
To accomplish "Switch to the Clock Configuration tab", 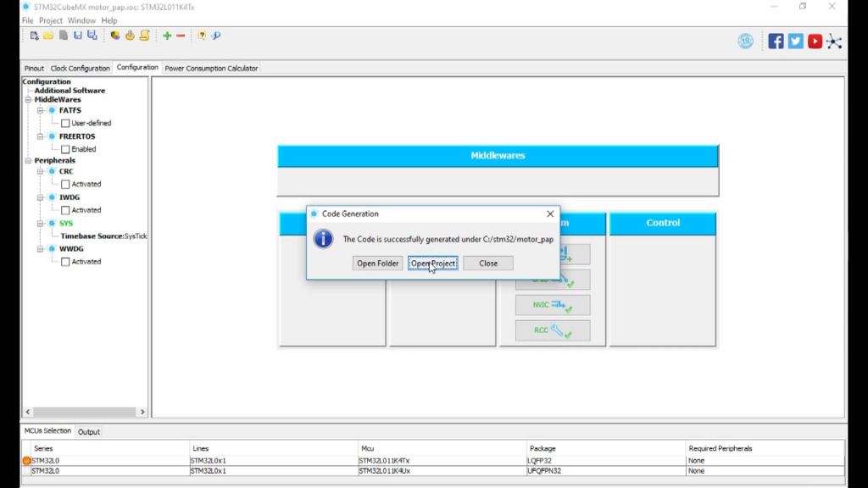I will click(x=80, y=68).
